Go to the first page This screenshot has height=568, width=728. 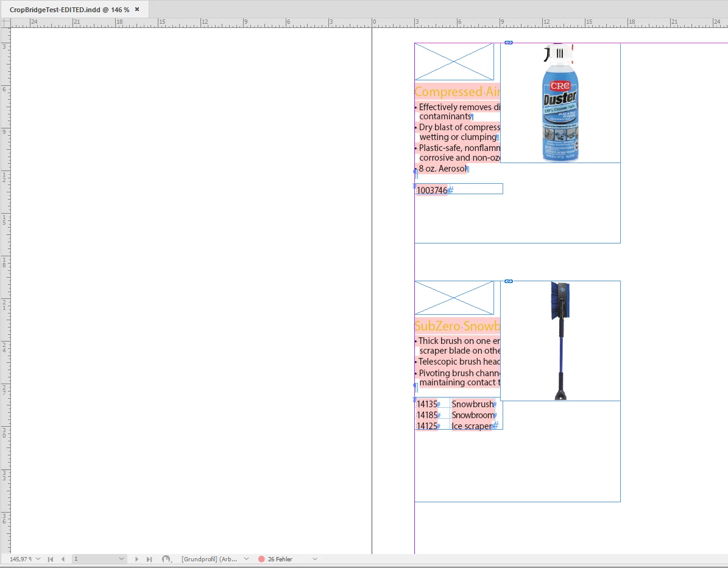51,559
